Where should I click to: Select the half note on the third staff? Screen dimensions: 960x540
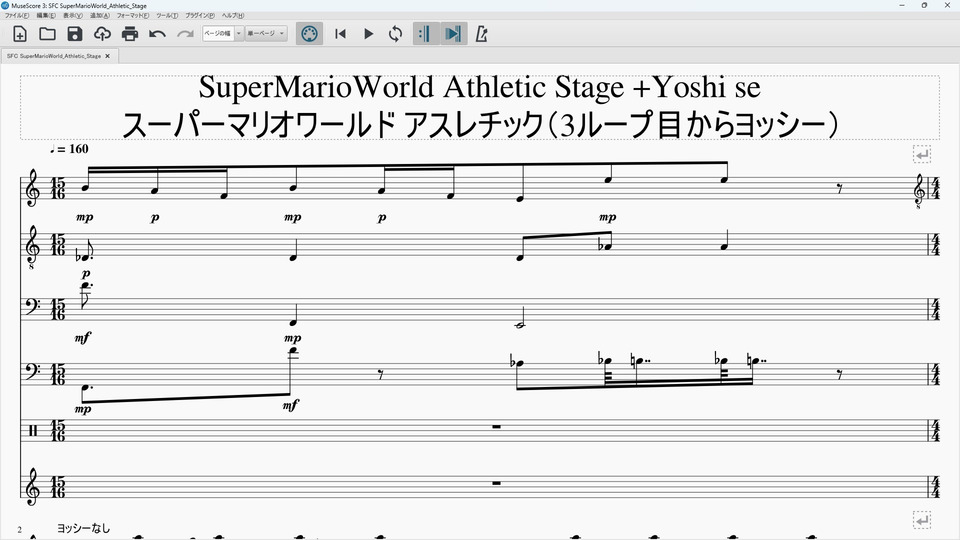(x=520, y=318)
